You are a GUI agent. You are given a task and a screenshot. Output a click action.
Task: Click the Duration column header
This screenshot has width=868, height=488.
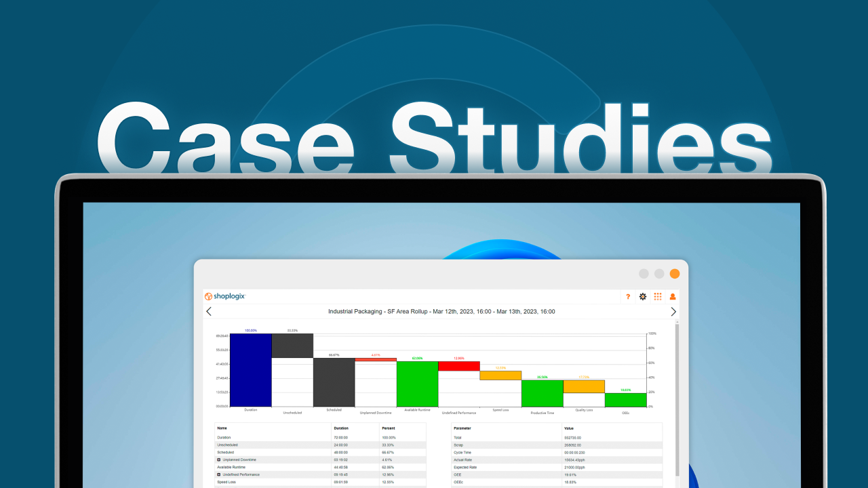click(x=341, y=428)
